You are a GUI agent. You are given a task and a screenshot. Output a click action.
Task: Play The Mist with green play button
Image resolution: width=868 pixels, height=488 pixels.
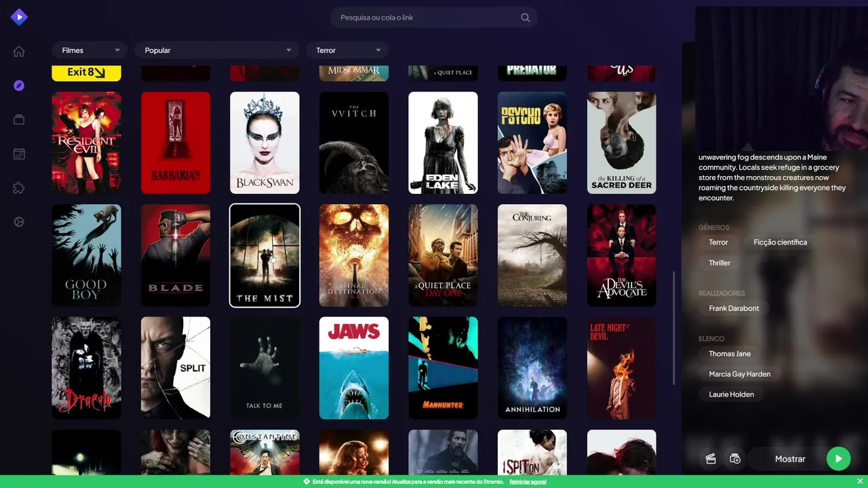tap(839, 459)
